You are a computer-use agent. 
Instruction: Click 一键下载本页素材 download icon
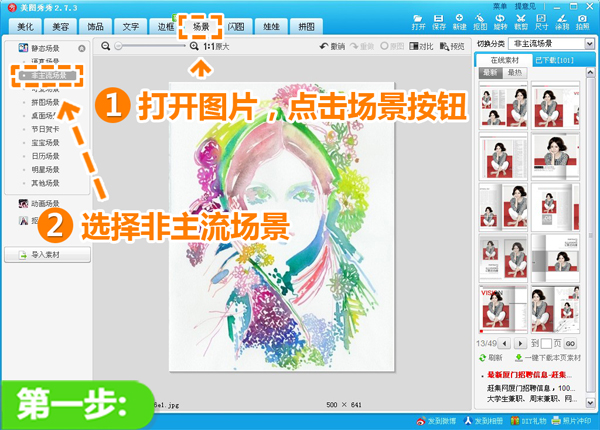coord(518,358)
